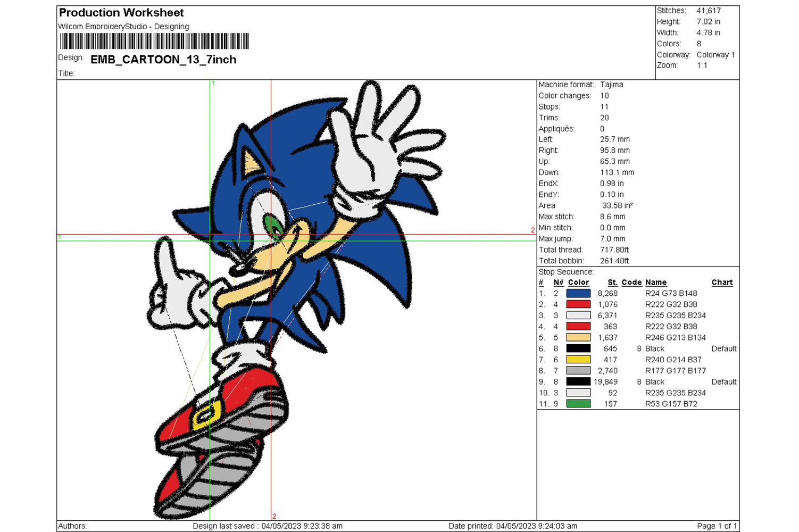Click the color name R53 G157 B72
This screenshot has height=532, width=799.
[x=671, y=404]
